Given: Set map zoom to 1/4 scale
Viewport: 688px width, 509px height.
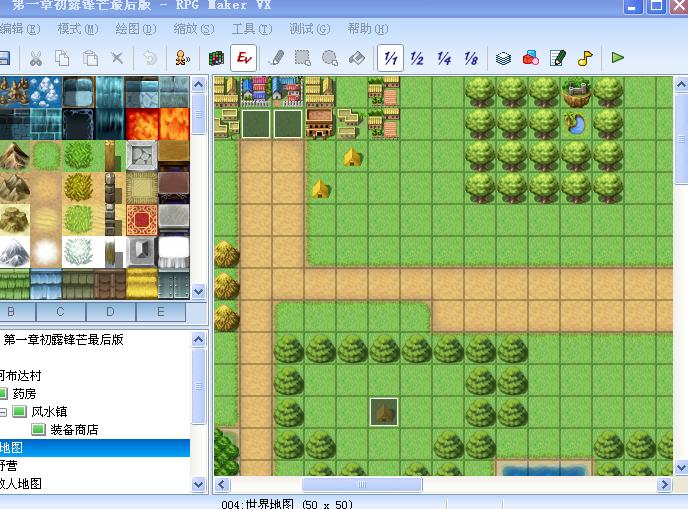Looking at the screenshot, I should point(444,58).
